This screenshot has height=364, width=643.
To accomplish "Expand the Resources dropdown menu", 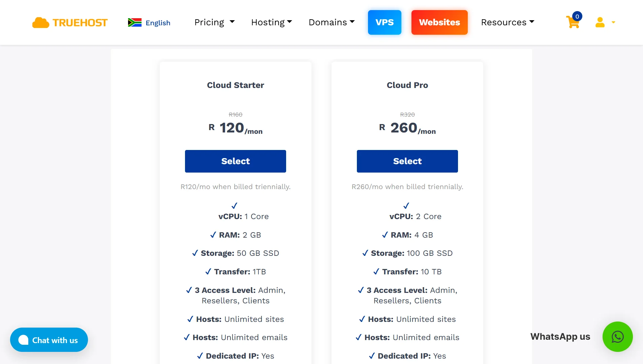I will [508, 22].
